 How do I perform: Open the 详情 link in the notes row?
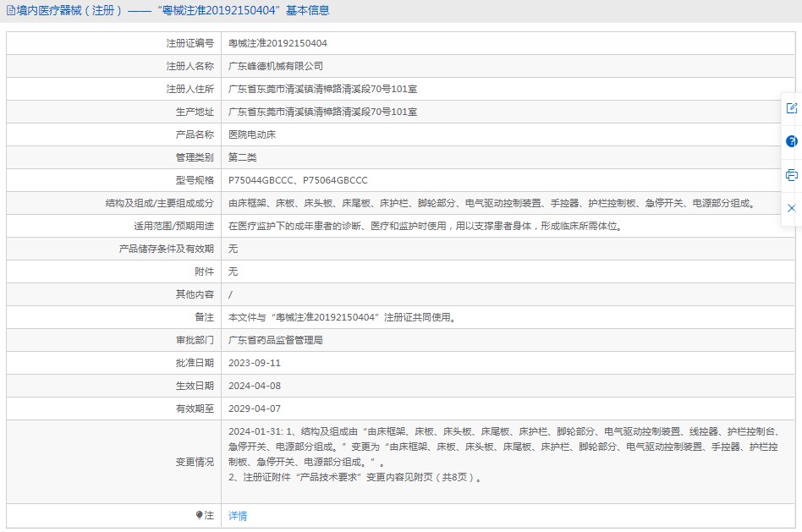[x=238, y=516]
